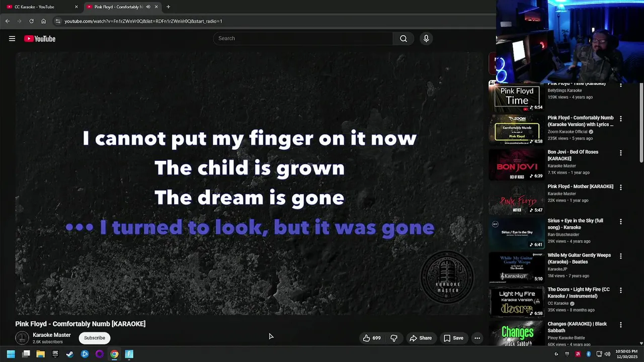644x362 pixels.
Task: View site information icon in address bar
Action: (58, 21)
